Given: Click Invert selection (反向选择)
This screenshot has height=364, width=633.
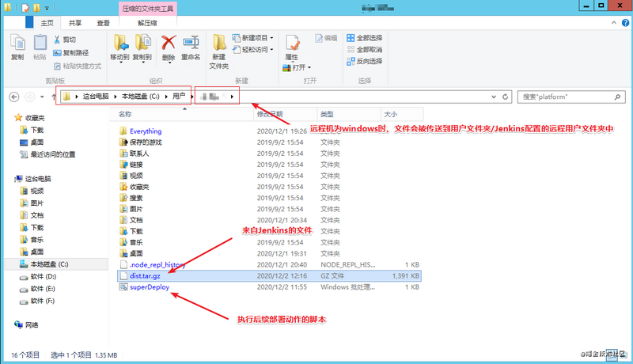Looking at the screenshot, I should tap(365, 61).
